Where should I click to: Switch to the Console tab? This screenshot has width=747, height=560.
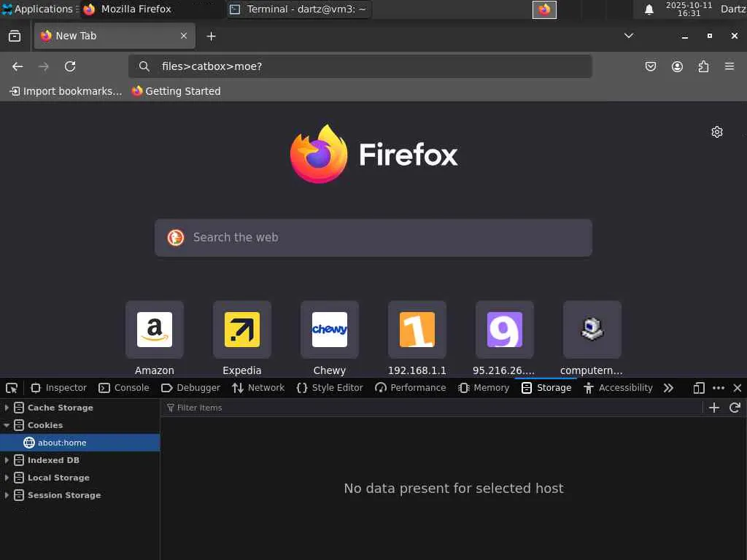124,388
